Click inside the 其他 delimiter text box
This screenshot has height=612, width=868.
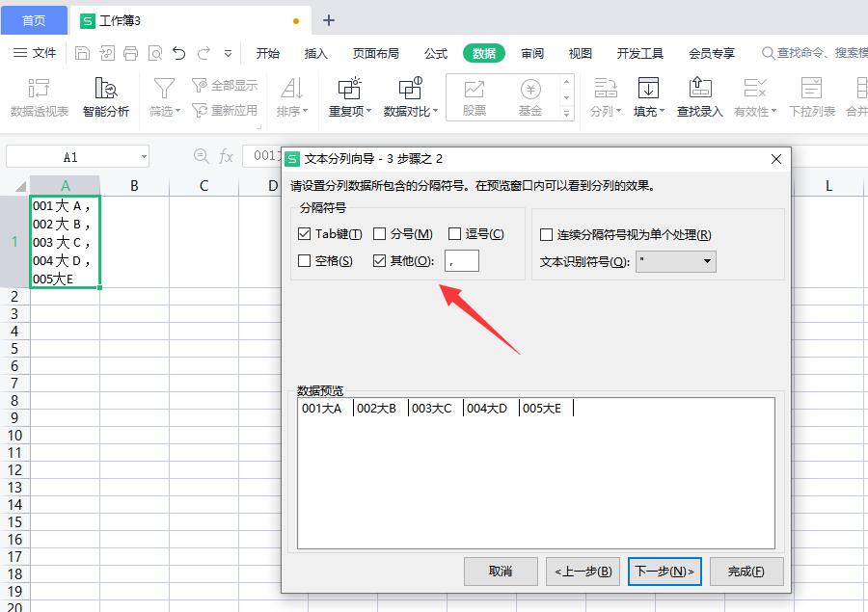[461, 260]
